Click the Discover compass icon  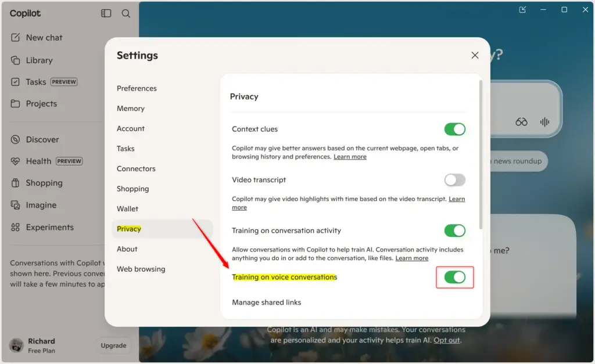point(15,139)
